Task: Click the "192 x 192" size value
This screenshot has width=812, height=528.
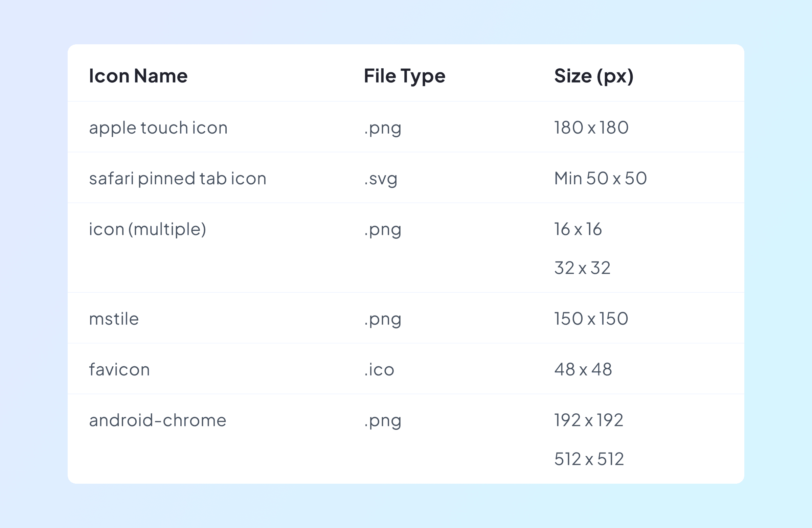Action: pyautogui.click(x=588, y=420)
